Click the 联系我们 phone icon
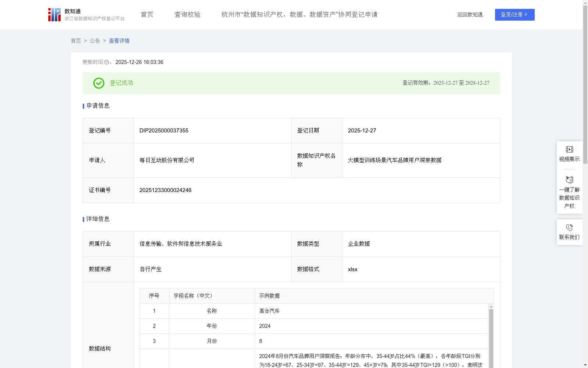Image resolution: width=588 pixels, height=368 pixels. click(x=569, y=227)
